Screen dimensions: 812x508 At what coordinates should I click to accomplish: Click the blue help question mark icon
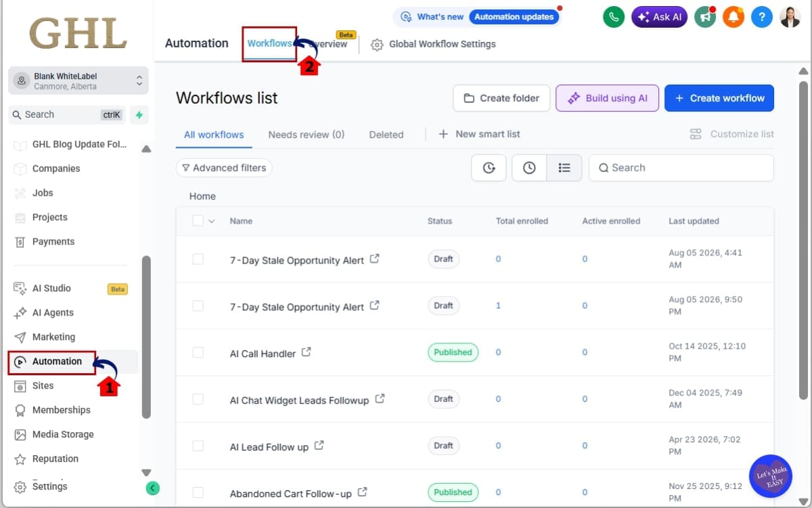pos(762,17)
